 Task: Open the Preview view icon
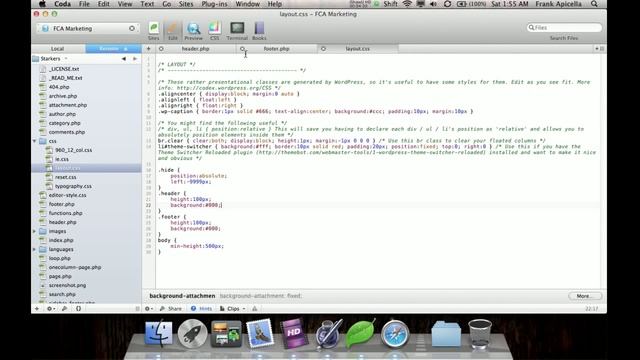(x=193, y=31)
